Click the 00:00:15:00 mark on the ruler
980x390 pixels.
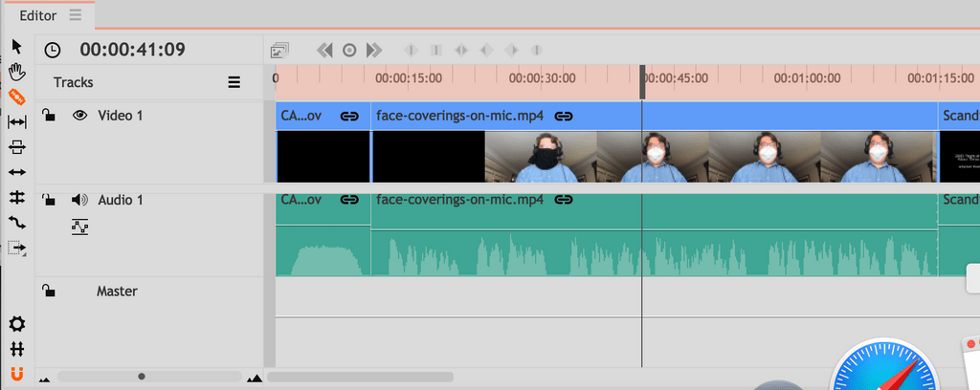[409, 78]
